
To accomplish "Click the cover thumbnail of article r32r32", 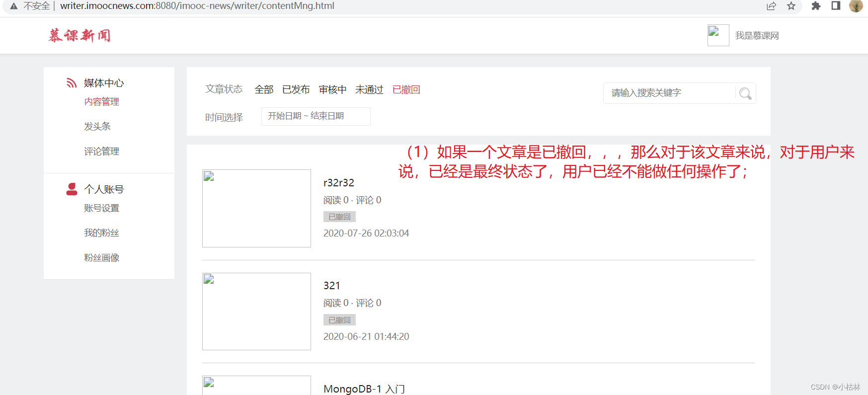I will click(256, 208).
